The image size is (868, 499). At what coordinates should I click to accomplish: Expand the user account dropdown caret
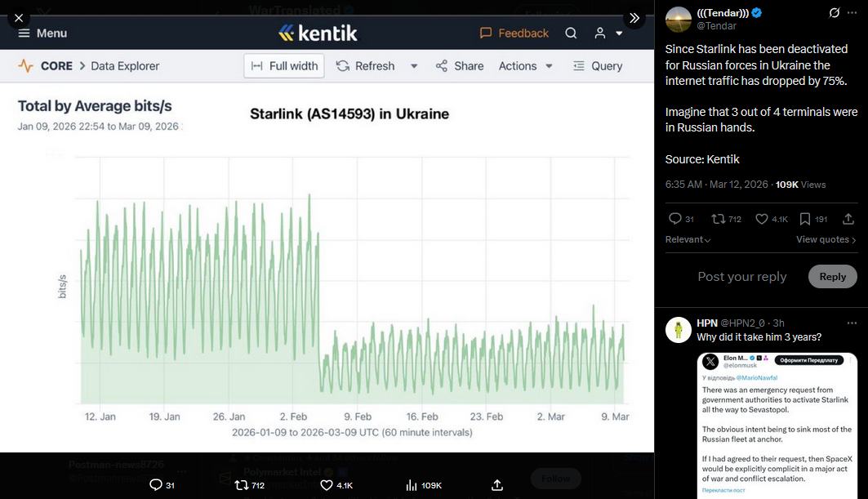pyautogui.click(x=619, y=33)
